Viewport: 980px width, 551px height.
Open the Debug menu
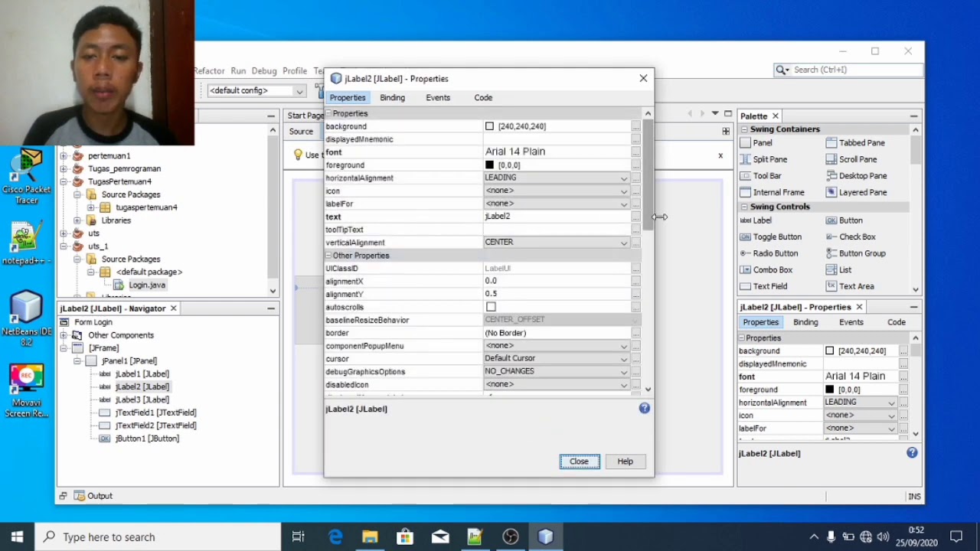264,71
